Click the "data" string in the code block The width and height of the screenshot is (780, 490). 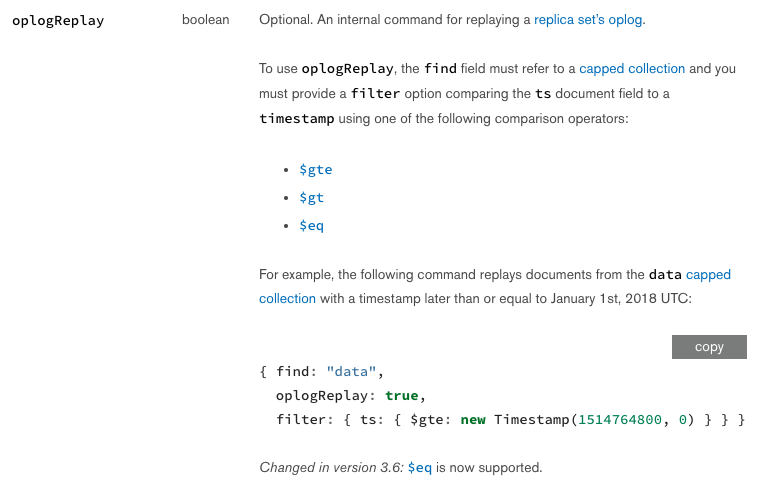tap(351, 371)
